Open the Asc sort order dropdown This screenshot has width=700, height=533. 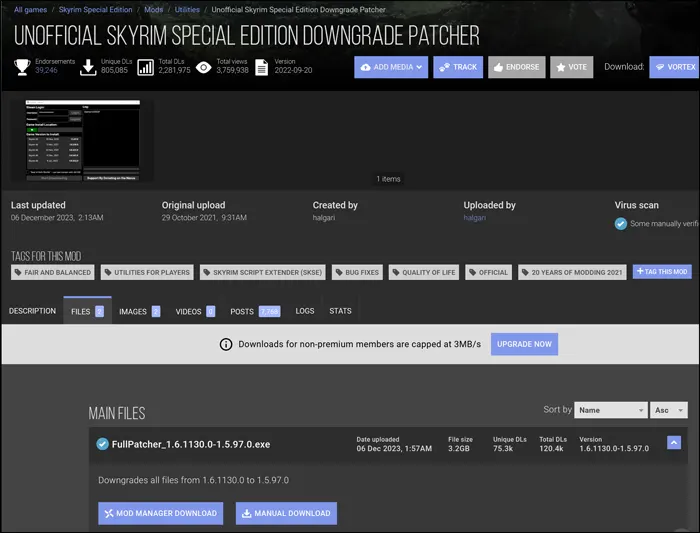point(669,410)
